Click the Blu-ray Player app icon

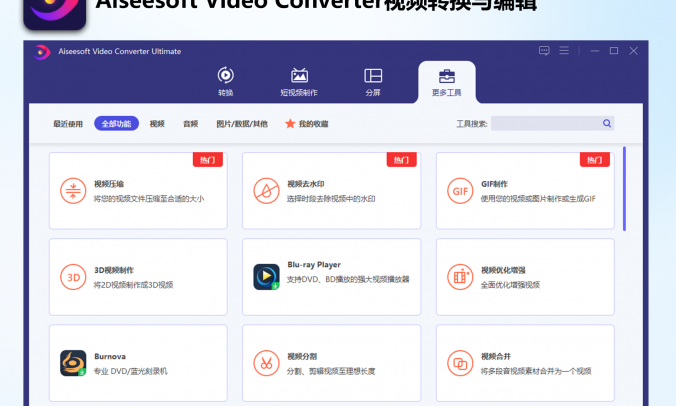(x=266, y=277)
